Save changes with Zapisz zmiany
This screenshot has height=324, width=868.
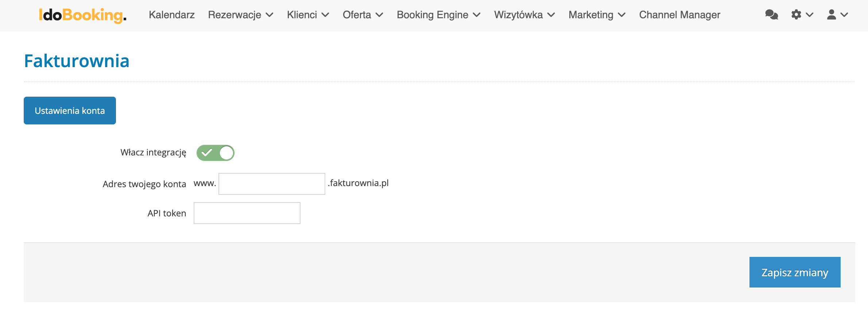click(x=795, y=272)
